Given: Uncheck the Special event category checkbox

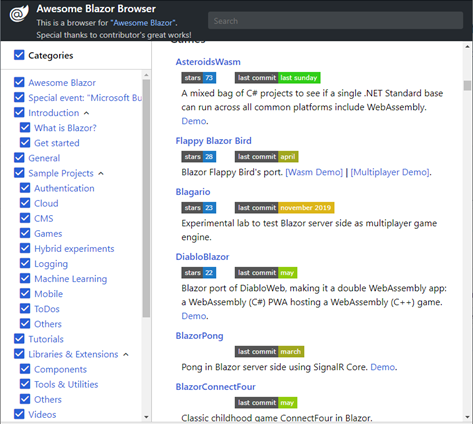Looking at the screenshot, I should 19,97.
